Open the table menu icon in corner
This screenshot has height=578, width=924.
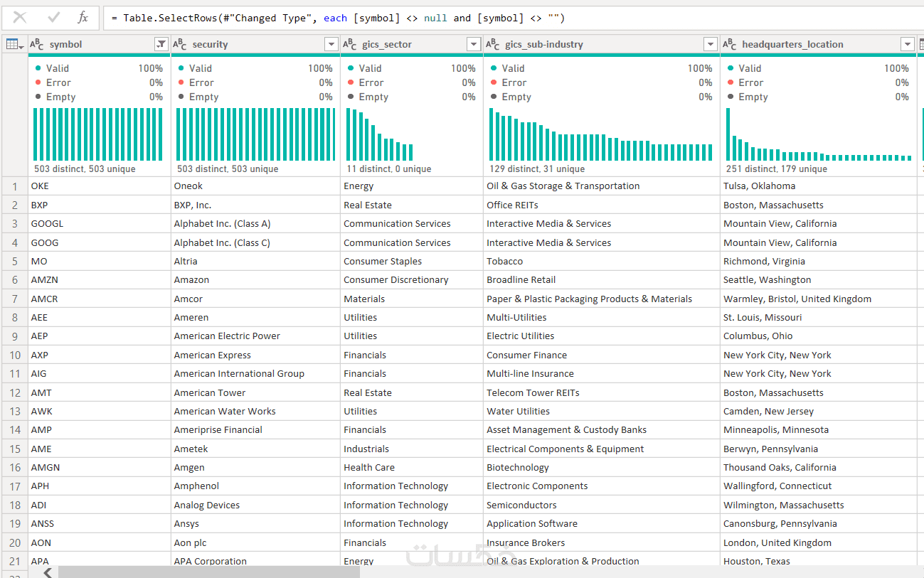[14, 44]
